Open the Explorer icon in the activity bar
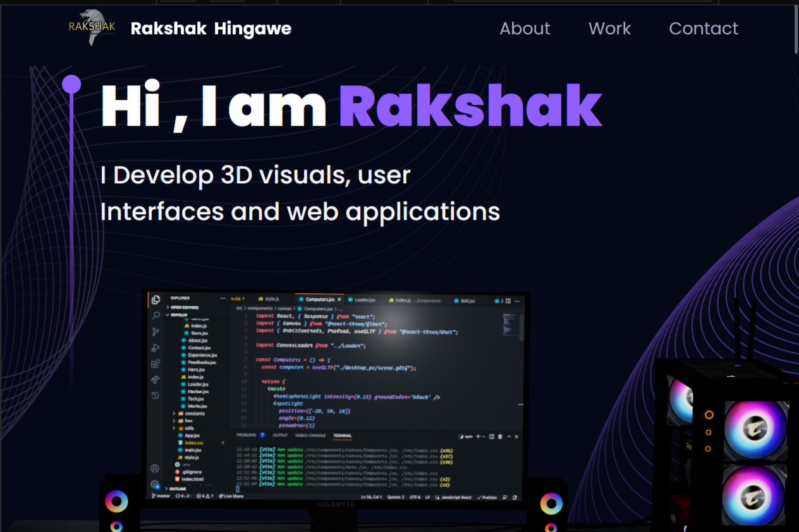 coord(156,299)
